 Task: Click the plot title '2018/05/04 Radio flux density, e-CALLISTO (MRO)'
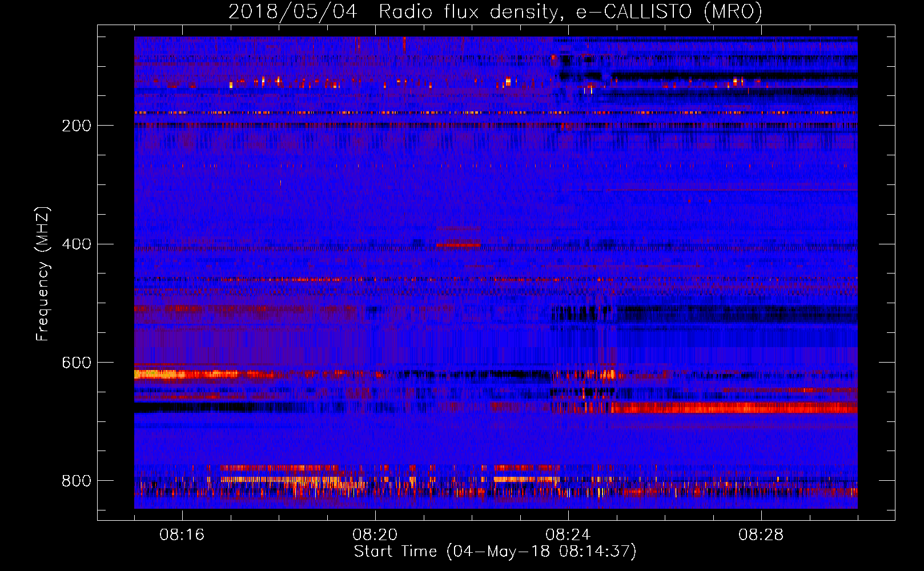(x=495, y=11)
